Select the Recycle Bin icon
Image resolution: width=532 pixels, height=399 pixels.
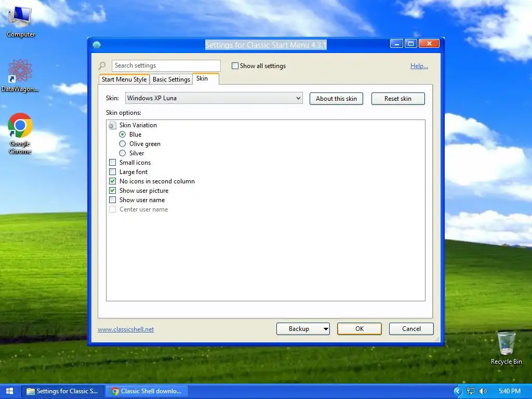pyautogui.click(x=506, y=348)
